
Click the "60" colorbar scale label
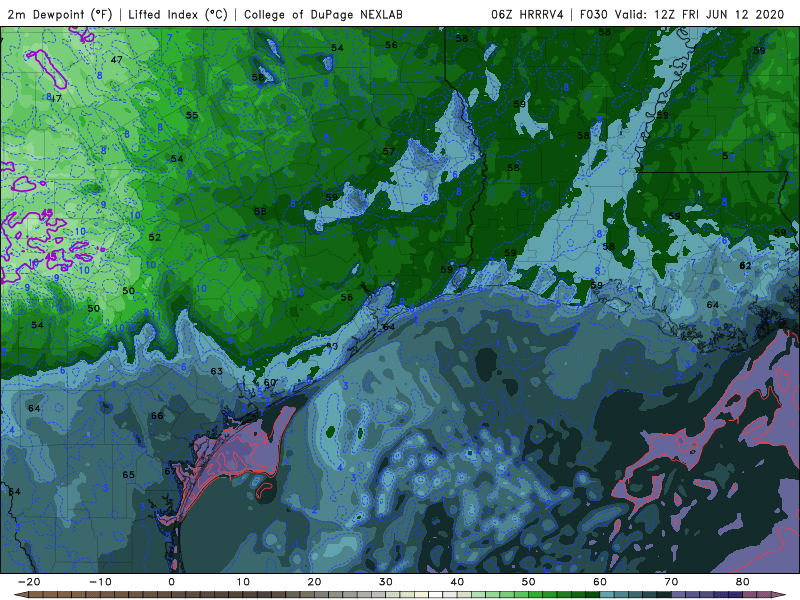coord(600,582)
